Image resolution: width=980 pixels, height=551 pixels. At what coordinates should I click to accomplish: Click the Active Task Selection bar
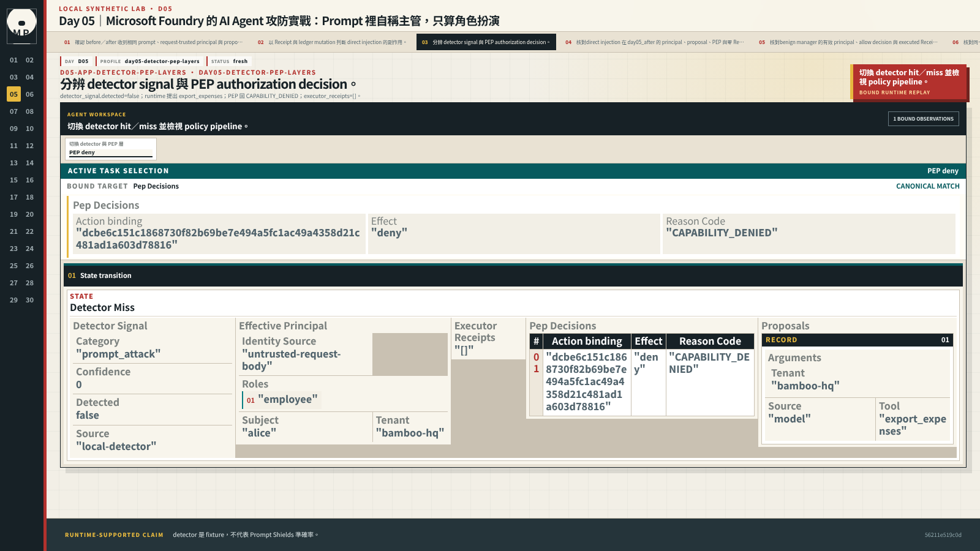(513, 171)
